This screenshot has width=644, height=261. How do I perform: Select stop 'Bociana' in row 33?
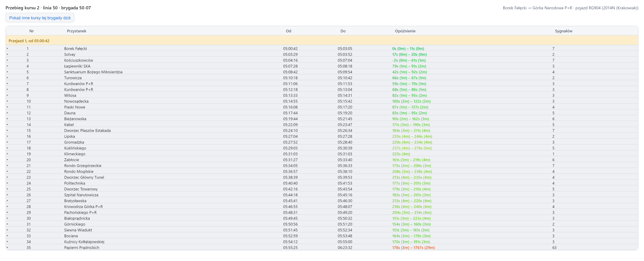click(x=71, y=236)
